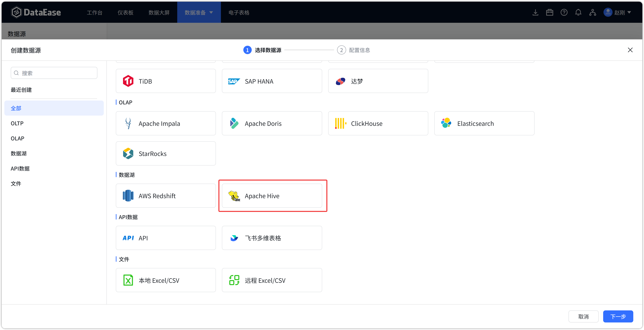This screenshot has width=644, height=330.
Task: Open the toolbox icon in header
Action: pos(549,13)
